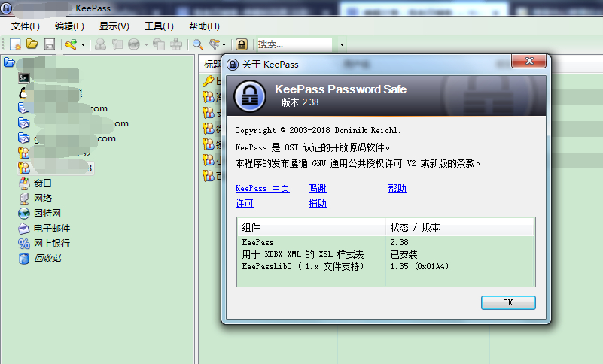
Task: Click the 1.35 (0x01A4) version cell
Action: point(419,266)
